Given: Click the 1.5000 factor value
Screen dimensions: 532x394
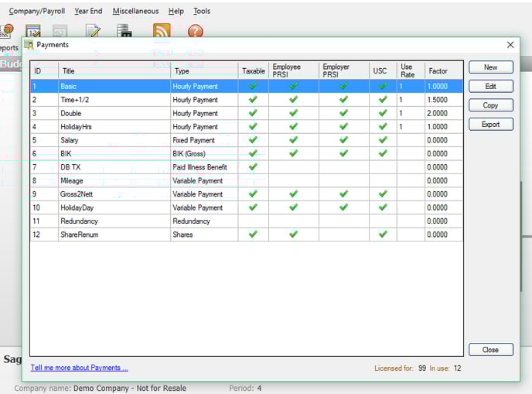Looking at the screenshot, I should [x=438, y=100].
